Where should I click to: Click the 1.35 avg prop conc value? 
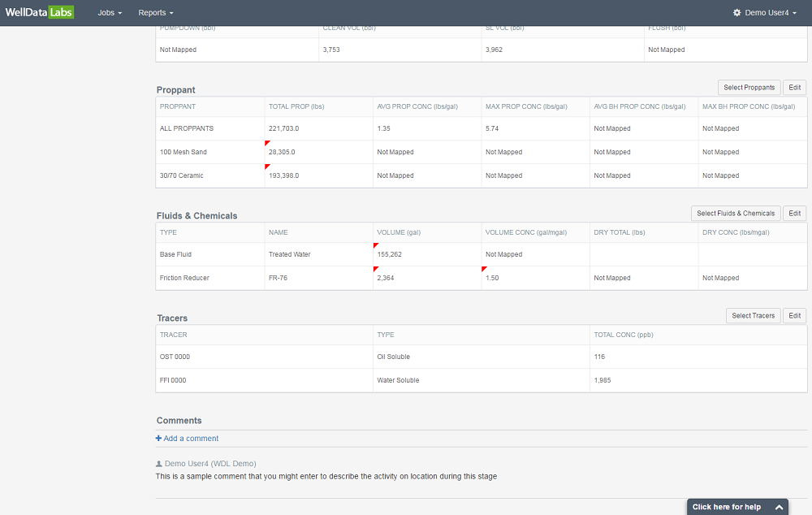[x=384, y=128]
